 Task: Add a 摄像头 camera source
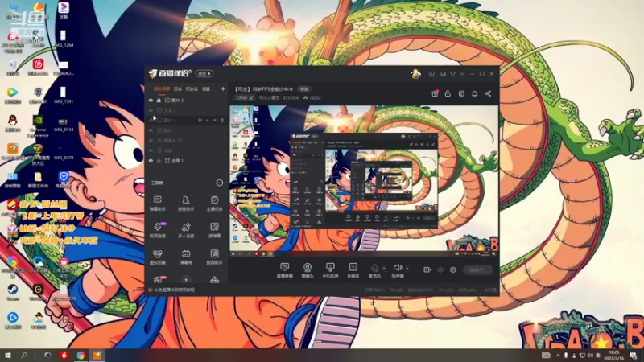tap(308, 270)
